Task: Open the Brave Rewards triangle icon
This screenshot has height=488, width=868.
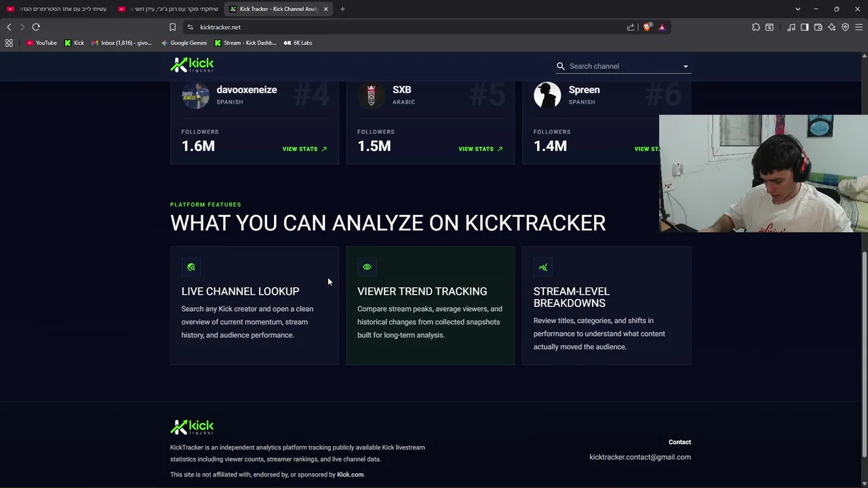Action: (x=662, y=27)
